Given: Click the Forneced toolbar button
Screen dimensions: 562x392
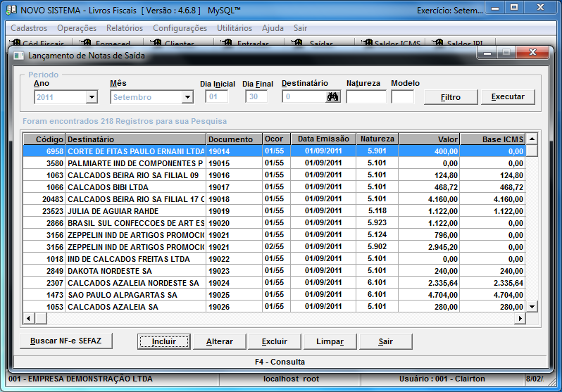Looking at the screenshot, I should 108,43.
